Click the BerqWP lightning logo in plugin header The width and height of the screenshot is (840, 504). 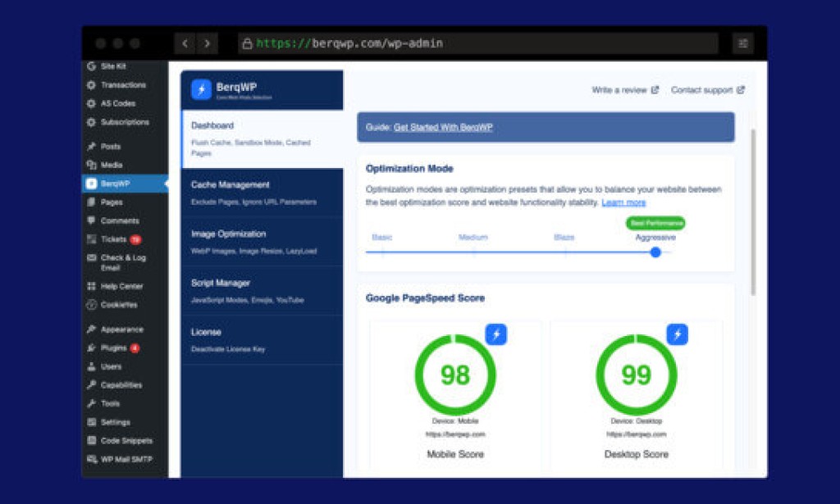(x=202, y=89)
